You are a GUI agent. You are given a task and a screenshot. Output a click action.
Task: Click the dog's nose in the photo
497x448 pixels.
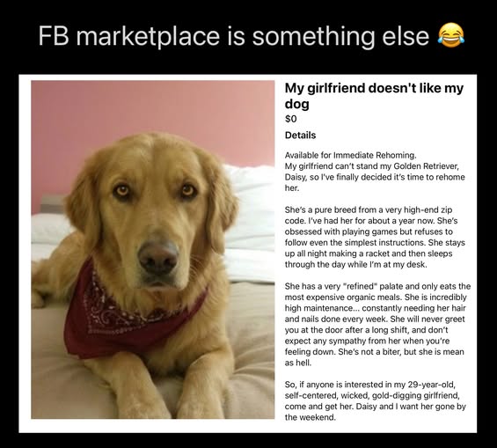click(157, 258)
